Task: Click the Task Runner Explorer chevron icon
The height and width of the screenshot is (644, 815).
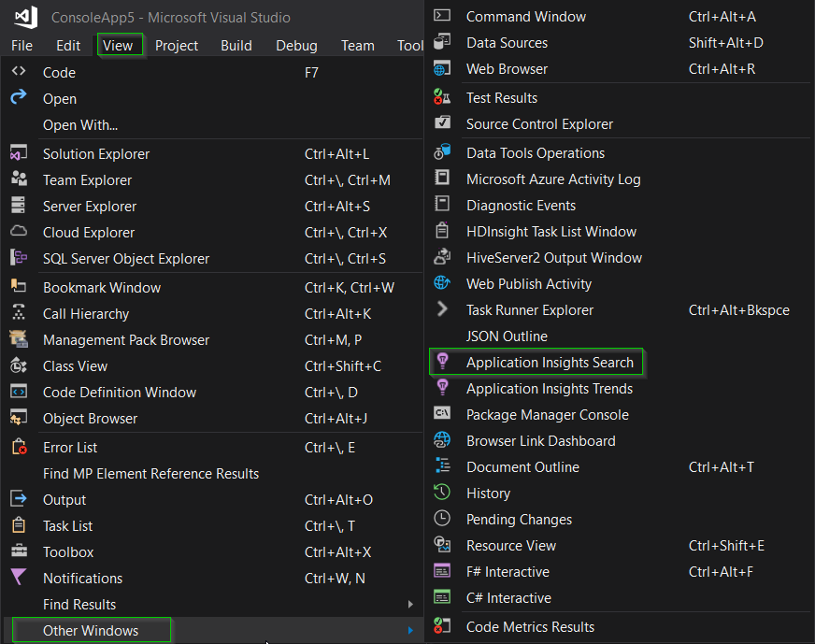Action: (442, 308)
